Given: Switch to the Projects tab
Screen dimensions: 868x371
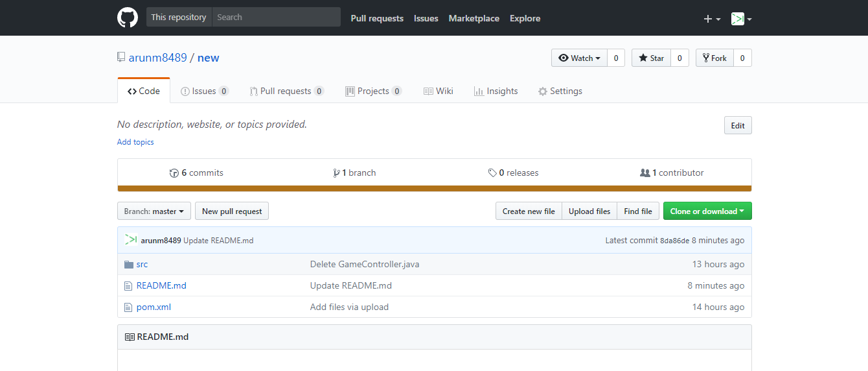Looking at the screenshot, I should click(x=374, y=91).
